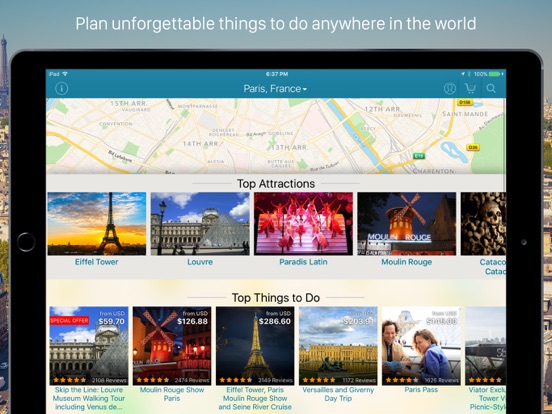The width and height of the screenshot is (552, 414).
Task: Click the green E15 highway marker on map
Action: pyautogui.click(x=419, y=156)
